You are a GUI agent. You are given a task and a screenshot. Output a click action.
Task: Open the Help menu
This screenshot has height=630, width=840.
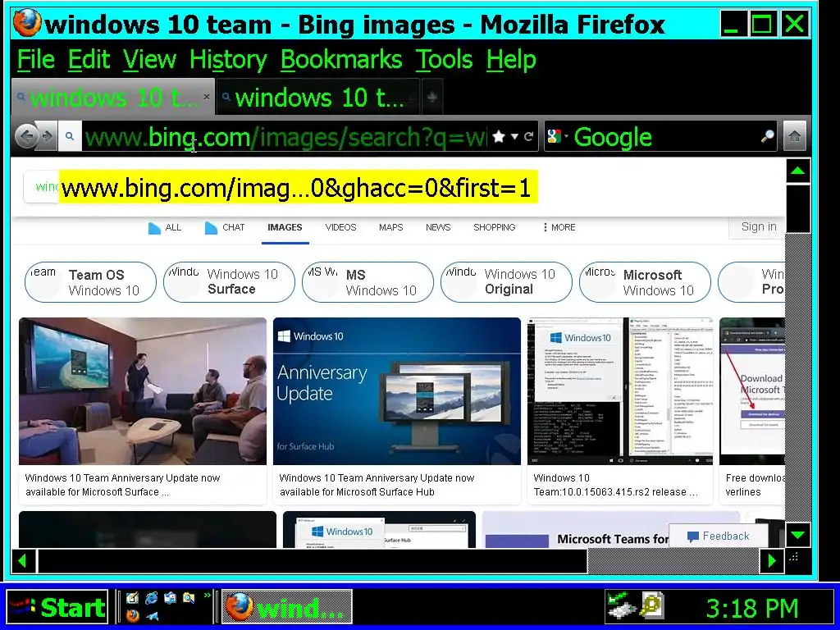click(511, 59)
